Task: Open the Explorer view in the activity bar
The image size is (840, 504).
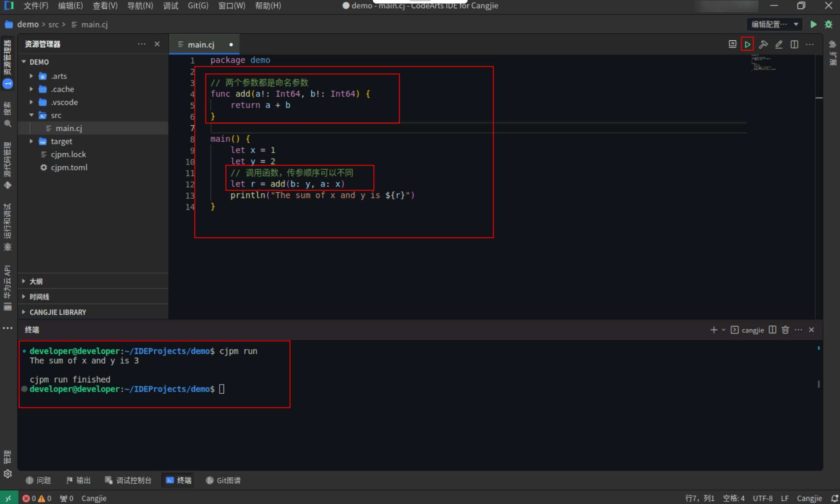Action: point(7,64)
